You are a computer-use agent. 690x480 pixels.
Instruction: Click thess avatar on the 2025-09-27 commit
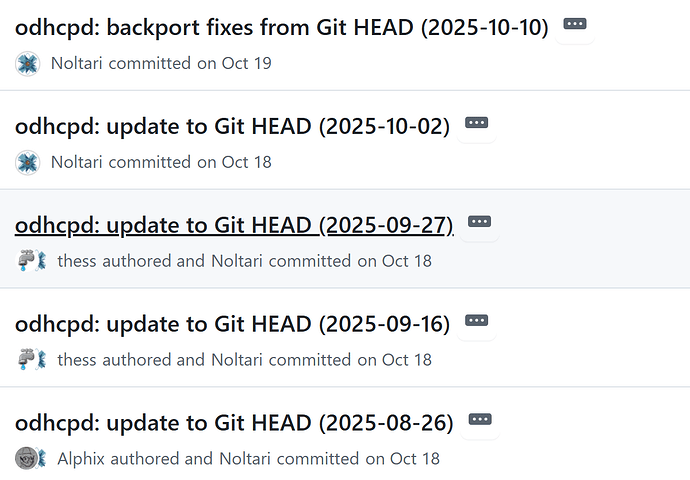(x=24, y=261)
